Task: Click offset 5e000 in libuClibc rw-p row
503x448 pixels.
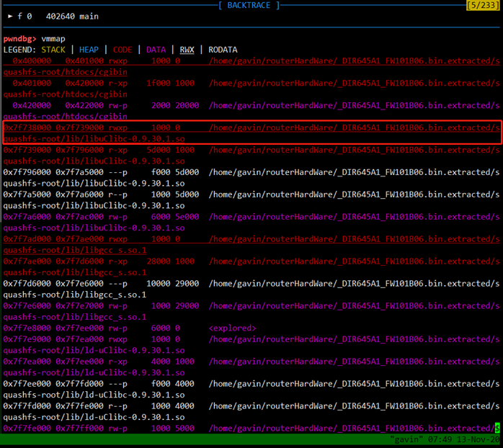Action: point(187,217)
